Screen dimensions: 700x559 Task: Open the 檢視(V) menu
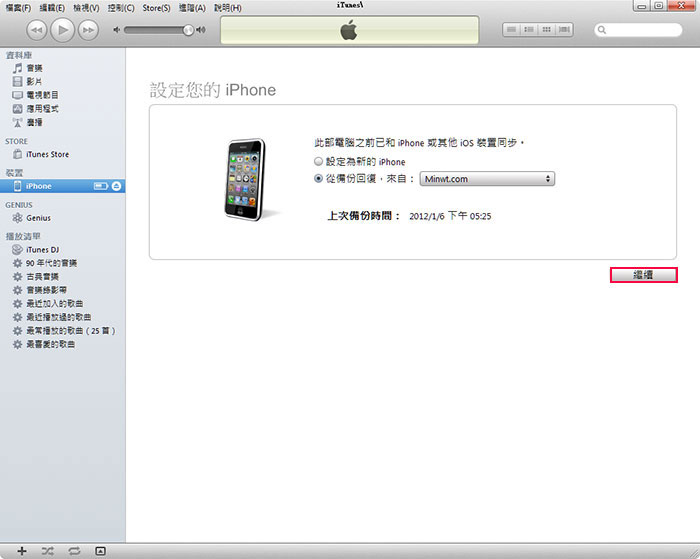click(86, 8)
